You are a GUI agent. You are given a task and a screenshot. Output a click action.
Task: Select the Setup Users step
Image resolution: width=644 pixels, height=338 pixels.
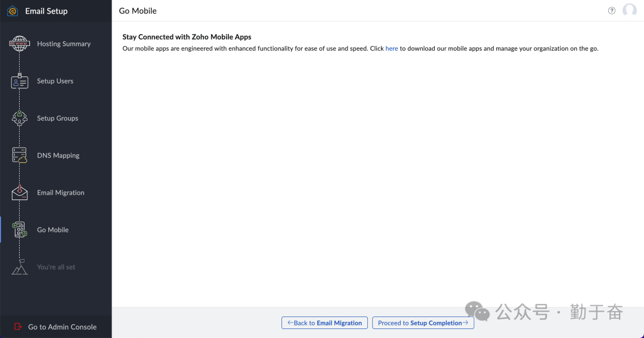click(55, 81)
